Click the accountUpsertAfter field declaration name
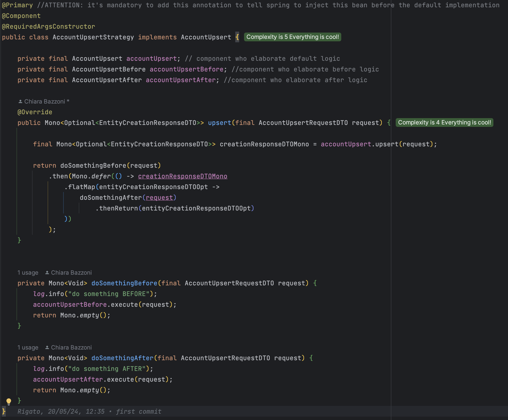 click(x=181, y=80)
